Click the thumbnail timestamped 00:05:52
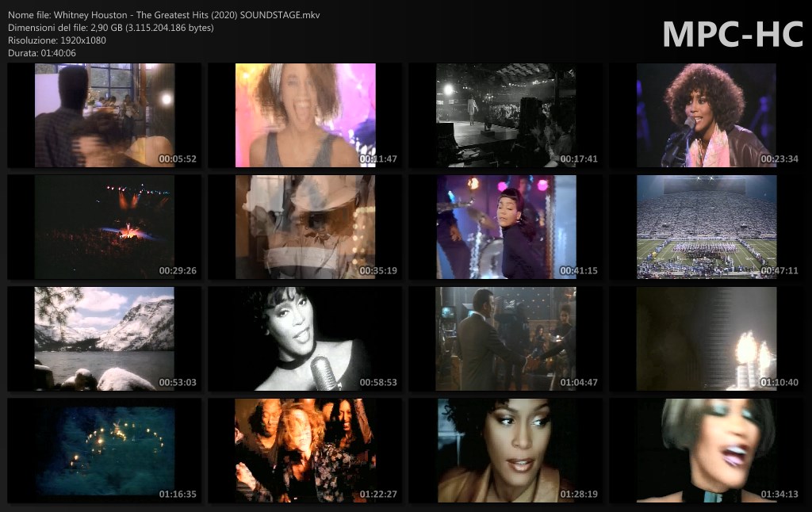Viewport: 812px width, 512px height. [104, 115]
